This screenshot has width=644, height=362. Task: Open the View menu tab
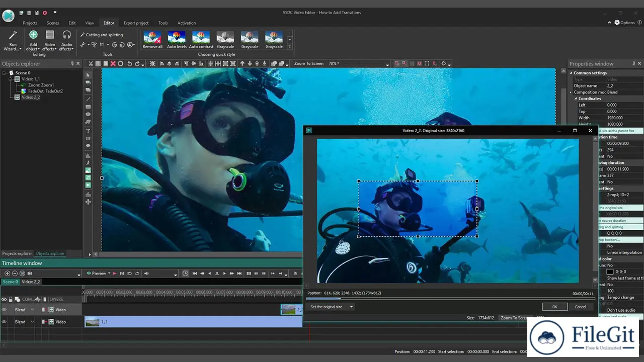point(90,23)
